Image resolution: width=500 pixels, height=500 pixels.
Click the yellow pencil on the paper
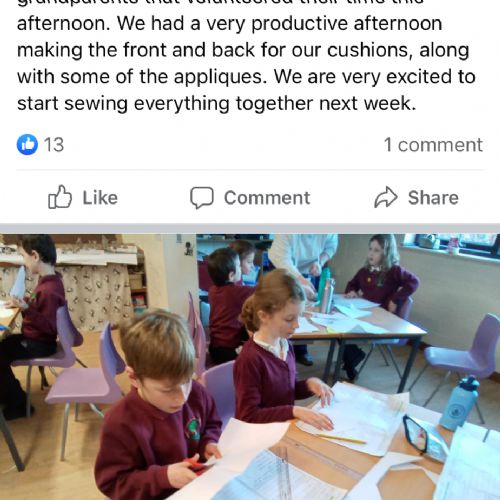click(x=342, y=439)
